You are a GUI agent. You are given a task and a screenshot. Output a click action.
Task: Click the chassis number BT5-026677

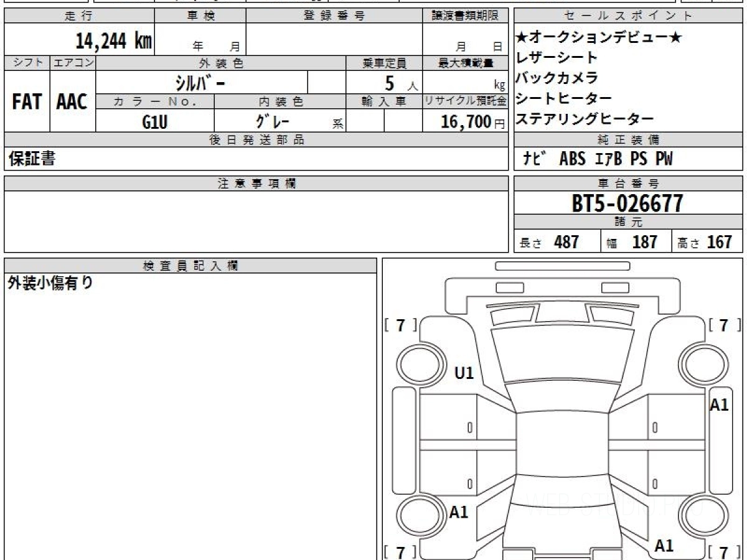pos(627,203)
